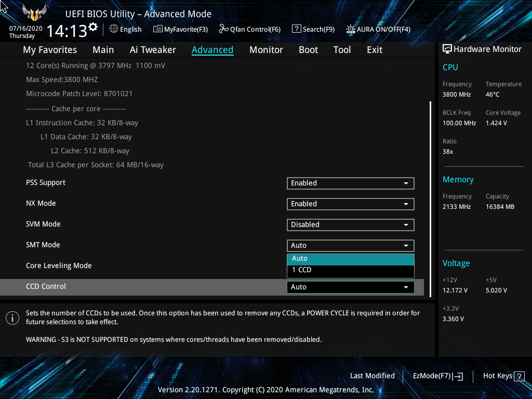
Task: Show Hot Keys help
Action: pos(497,376)
